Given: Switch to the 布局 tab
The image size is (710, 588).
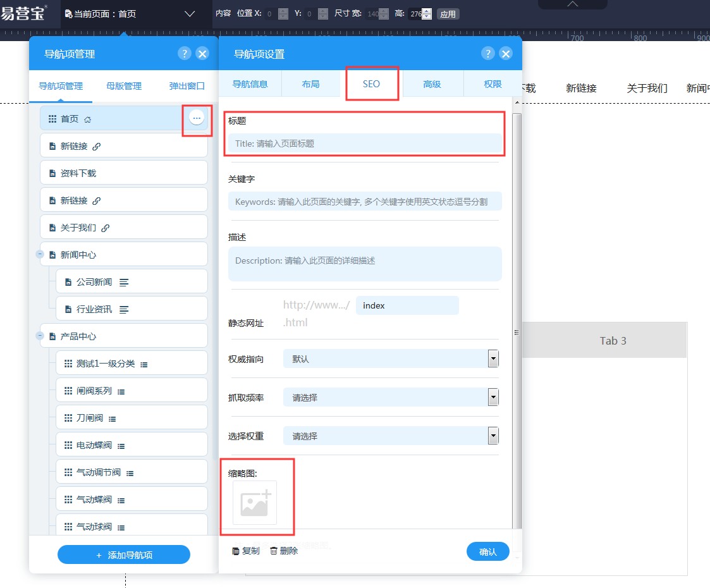Looking at the screenshot, I should 310,83.
